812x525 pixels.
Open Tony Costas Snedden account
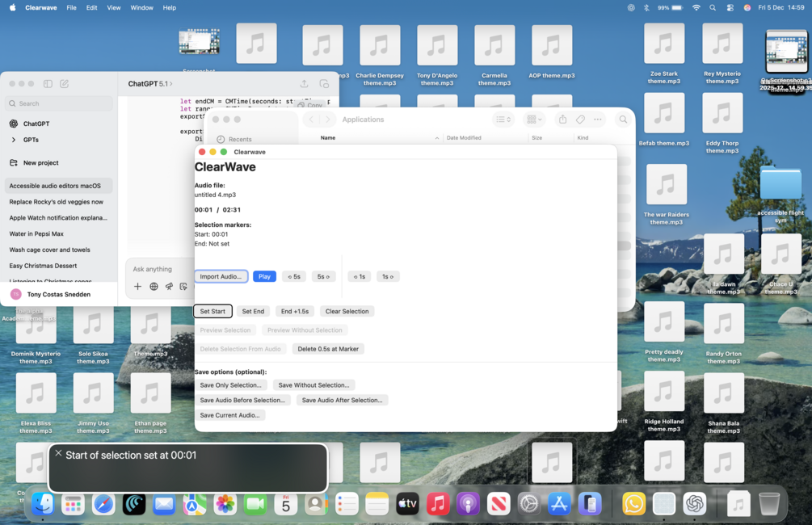[58, 294]
